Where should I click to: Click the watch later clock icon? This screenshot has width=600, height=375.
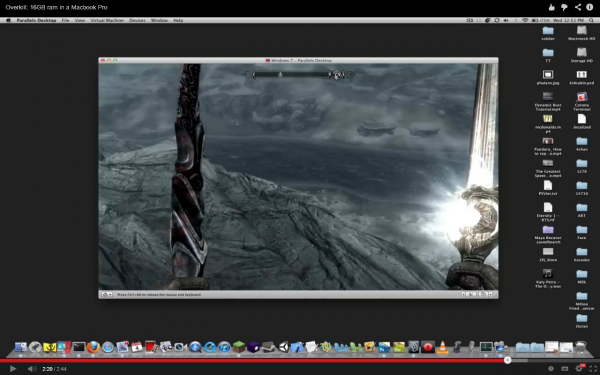[x=551, y=368]
